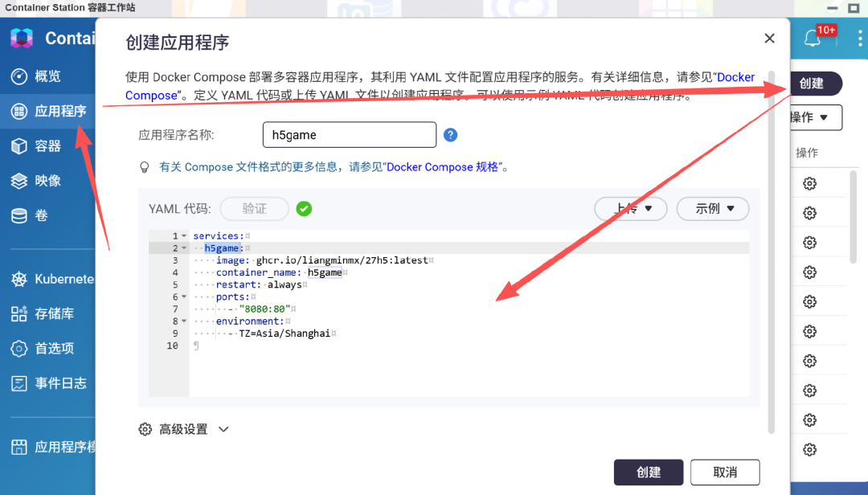Screen dimensions: 868x495
Task: Click the 容器 cube icon
Action: [18, 146]
